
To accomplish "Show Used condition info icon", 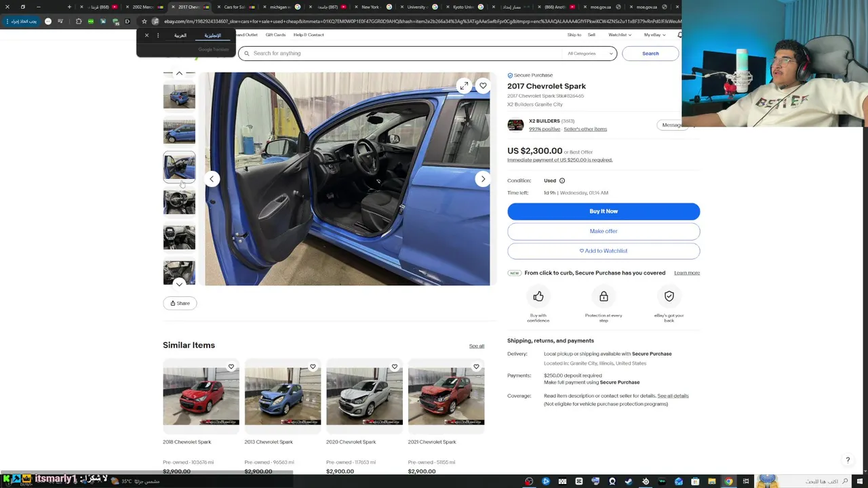I will coord(562,181).
